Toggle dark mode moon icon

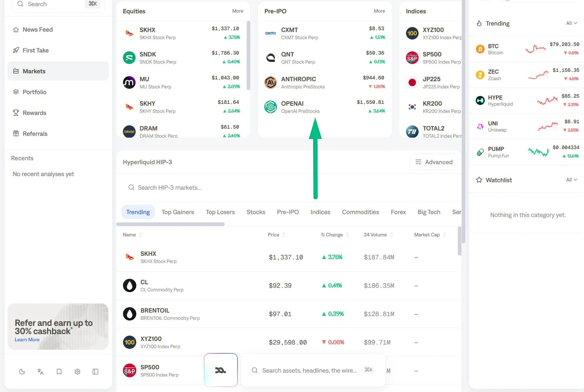coord(22,372)
